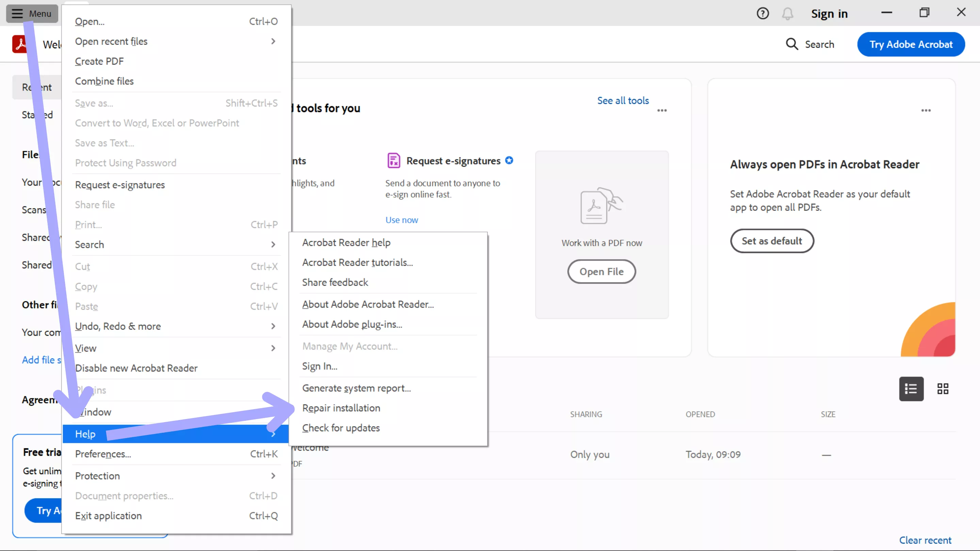Open Preferences from the menu

103,454
